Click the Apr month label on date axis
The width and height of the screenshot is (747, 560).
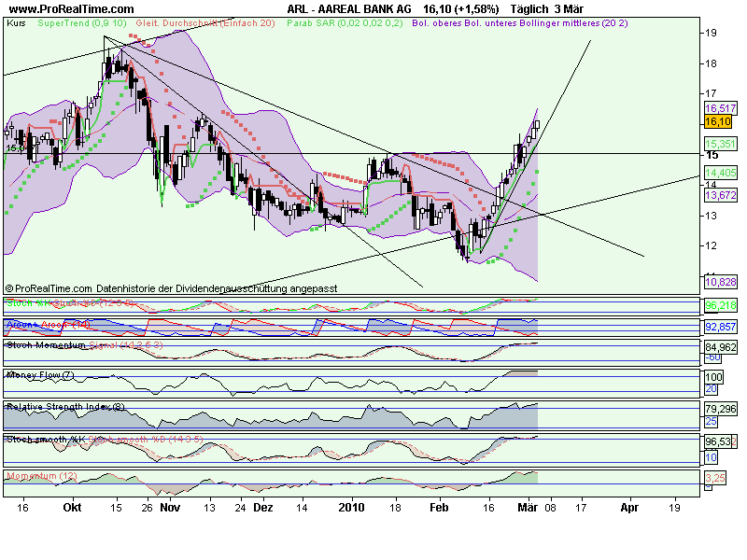point(628,507)
